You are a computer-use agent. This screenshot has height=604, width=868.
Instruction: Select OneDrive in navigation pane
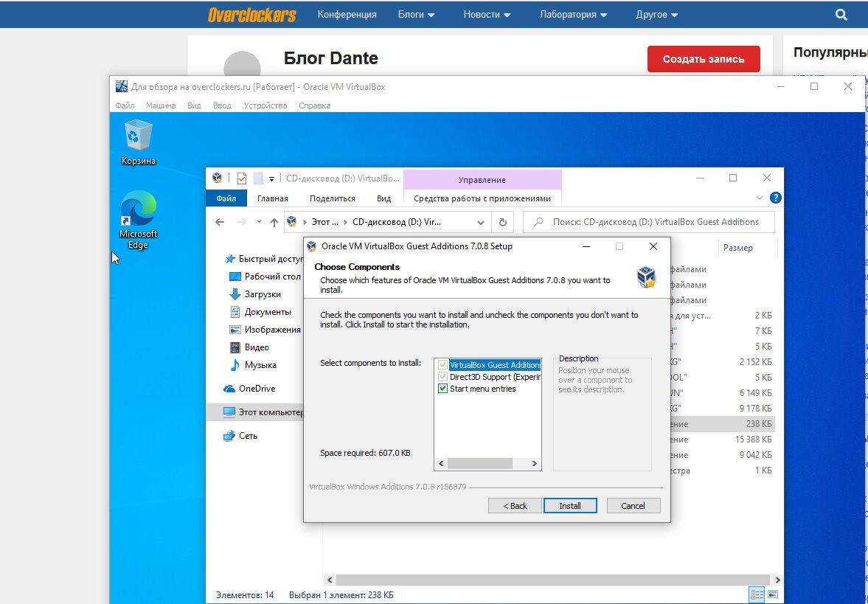point(249,389)
